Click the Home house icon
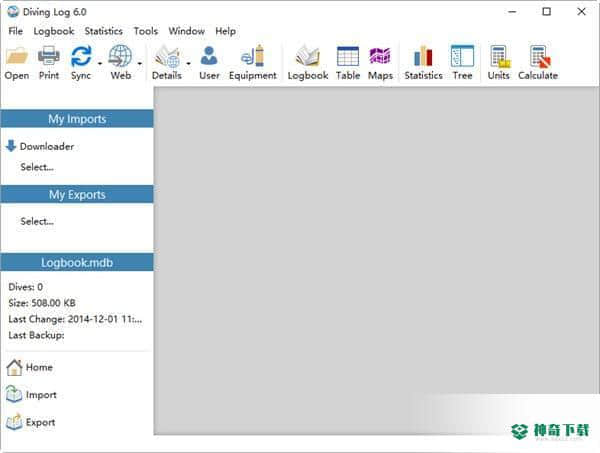The width and height of the screenshot is (600, 453). [14, 367]
